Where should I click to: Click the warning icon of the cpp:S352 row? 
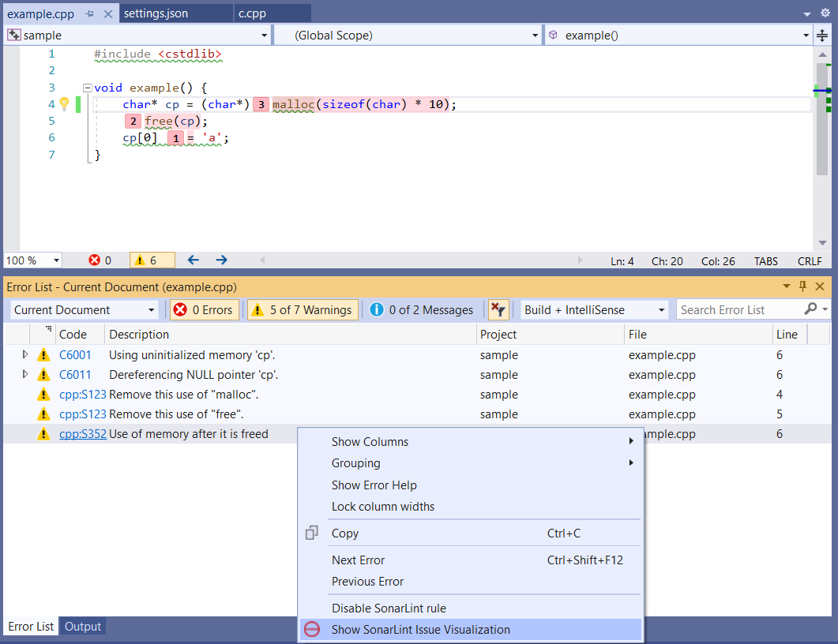(43, 433)
